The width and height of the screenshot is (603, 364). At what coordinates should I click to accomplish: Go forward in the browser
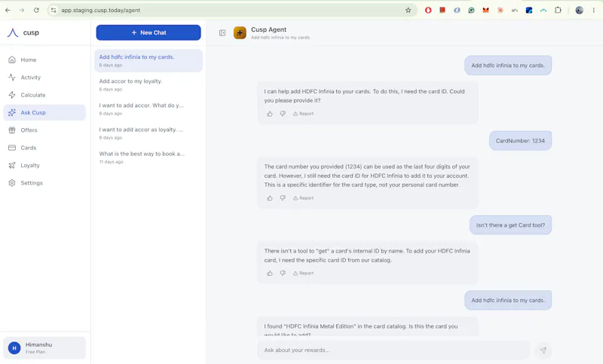pyautogui.click(x=22, y=11)
